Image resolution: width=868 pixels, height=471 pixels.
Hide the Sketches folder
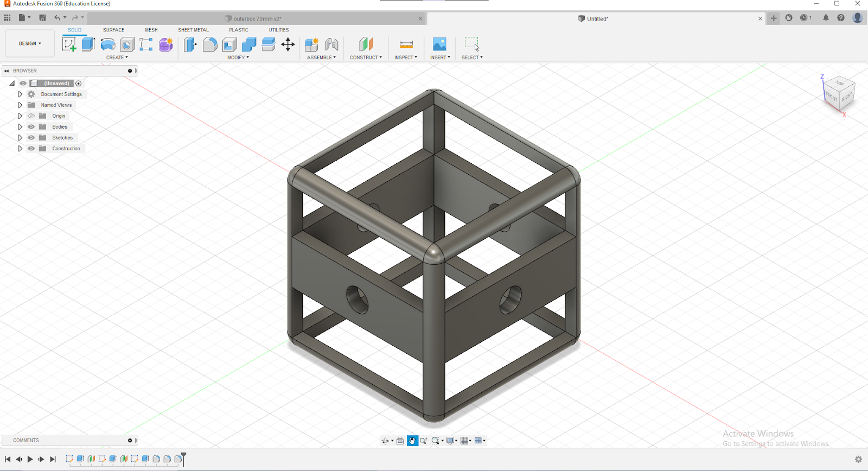31,138
